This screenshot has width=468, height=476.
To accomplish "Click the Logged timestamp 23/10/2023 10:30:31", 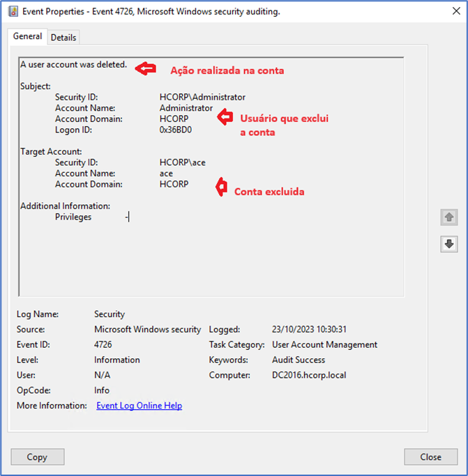I will tap(309, 330).
